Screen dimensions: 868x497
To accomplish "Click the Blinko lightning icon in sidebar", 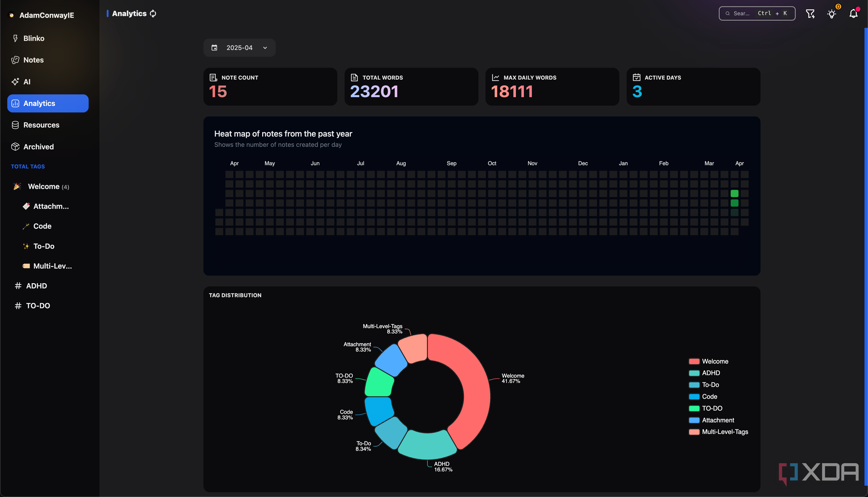I will pos(15,38).
